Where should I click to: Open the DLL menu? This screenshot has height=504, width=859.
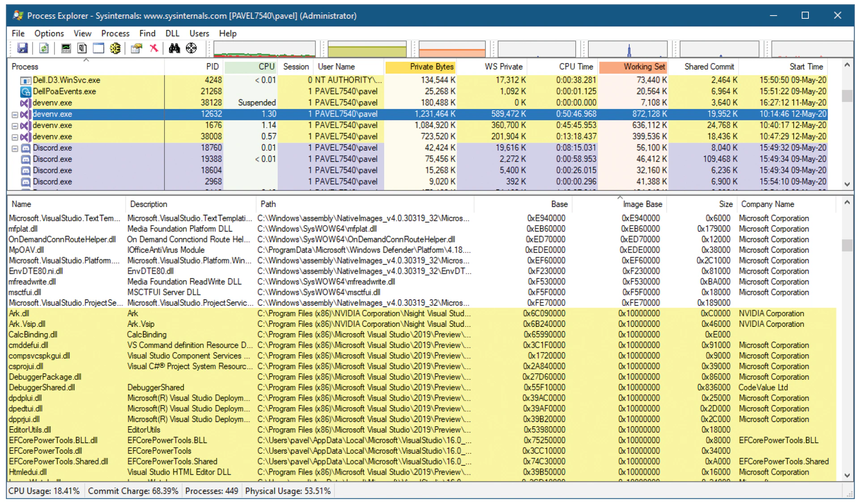(x=172, y=34)
